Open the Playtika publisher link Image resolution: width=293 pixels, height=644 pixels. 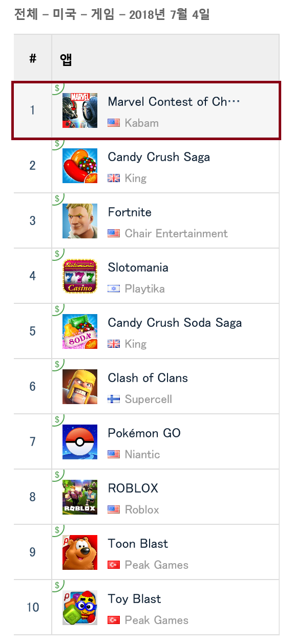click(x=145, y=288)
